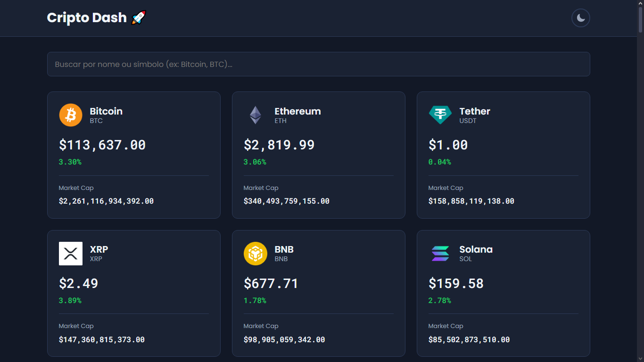Click the Tether 0.04% change value
The width and height of the screenshot is (644, 362).
click(x=439, y=162)
